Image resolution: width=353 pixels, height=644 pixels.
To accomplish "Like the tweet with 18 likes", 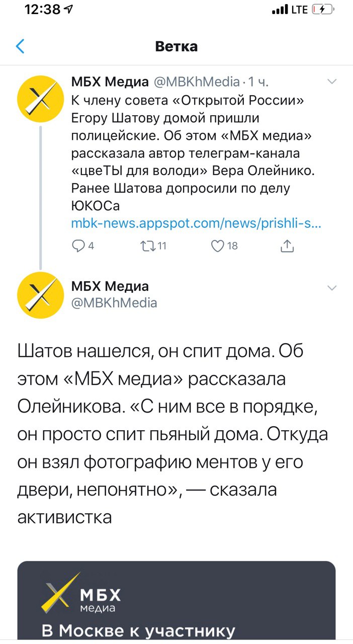I will pos(218,246).
